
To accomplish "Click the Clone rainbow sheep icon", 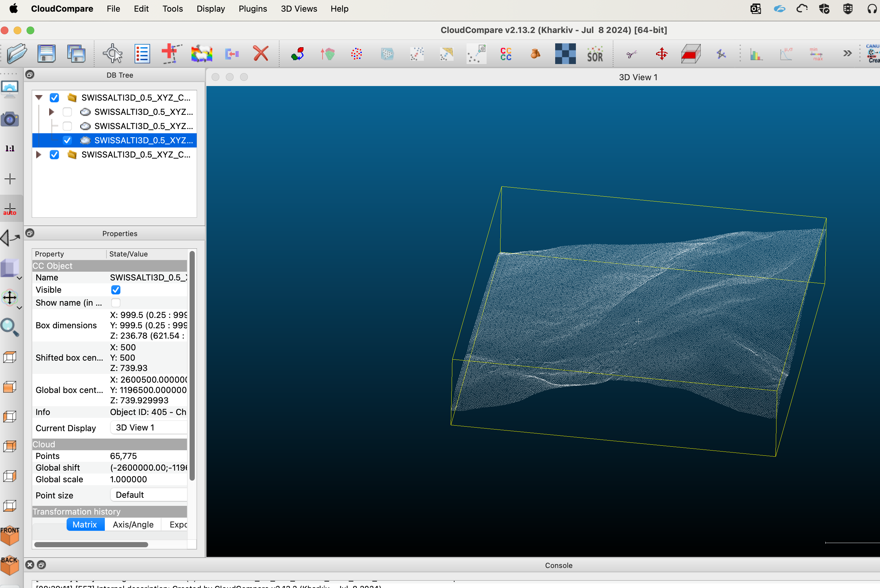I will [x=202, y=54].
